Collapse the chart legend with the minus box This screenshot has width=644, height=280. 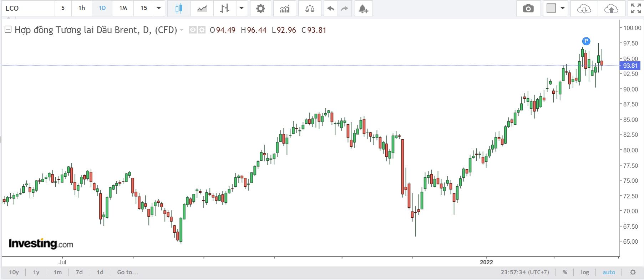coord(8,29)
